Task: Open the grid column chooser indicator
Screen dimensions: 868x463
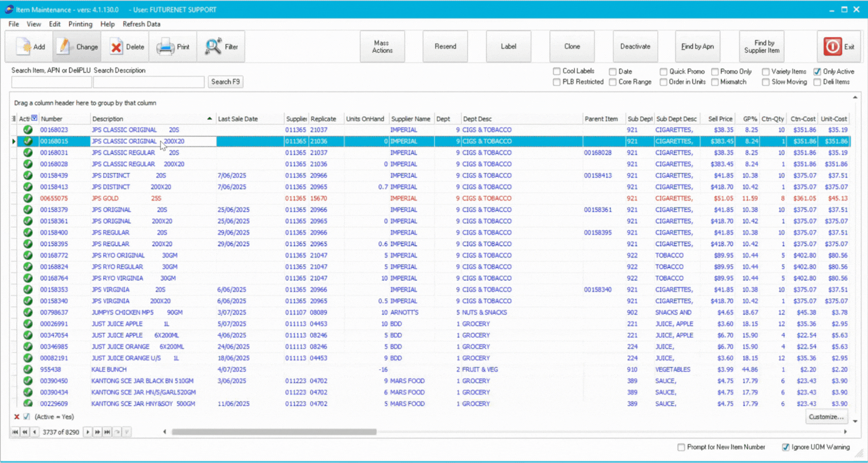Action: click(x=14, y=119)
